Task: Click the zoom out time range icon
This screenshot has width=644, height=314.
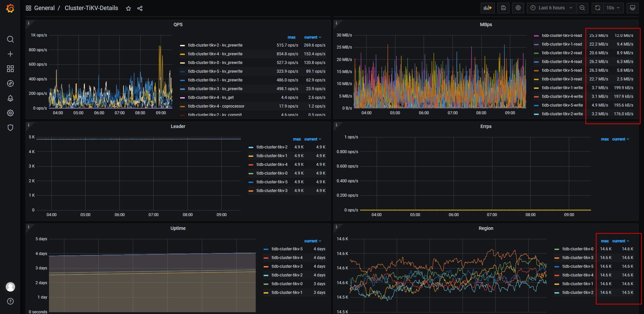Action: pyautogui.click(x=582, y=8)
